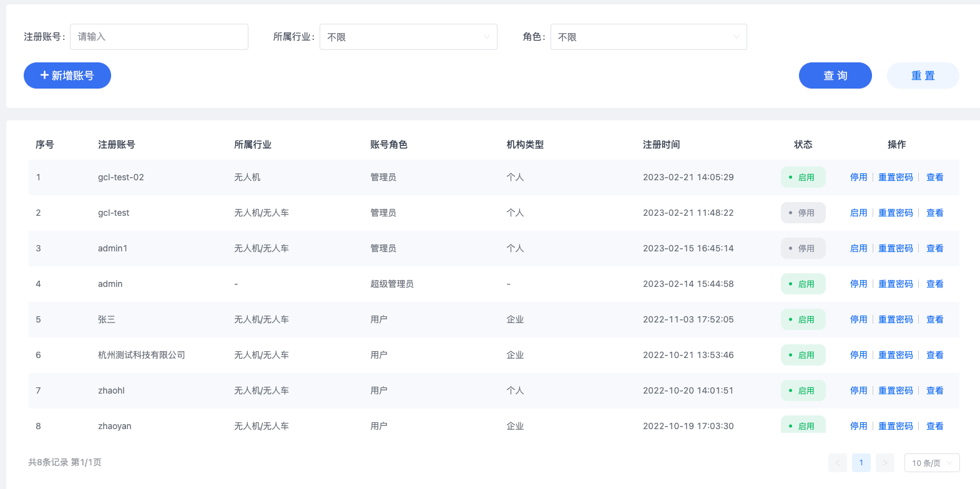980x489 pixels.
Task: Disable the zhaoyan account via 停用
Action: (x=858, y=426)
